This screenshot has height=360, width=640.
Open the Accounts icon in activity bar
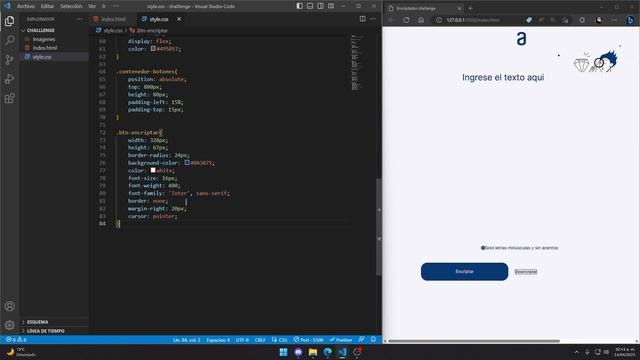click(9, 306)
